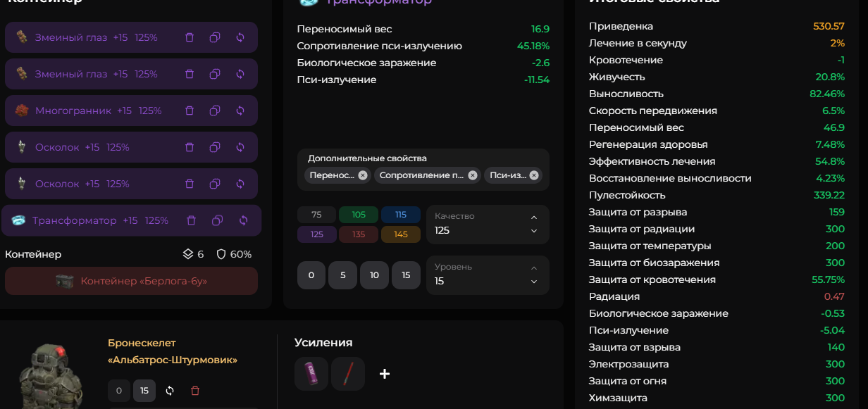Set armor upgrade level to 0
The height and width of the screenshot is (409, 868).
point(119,391)
